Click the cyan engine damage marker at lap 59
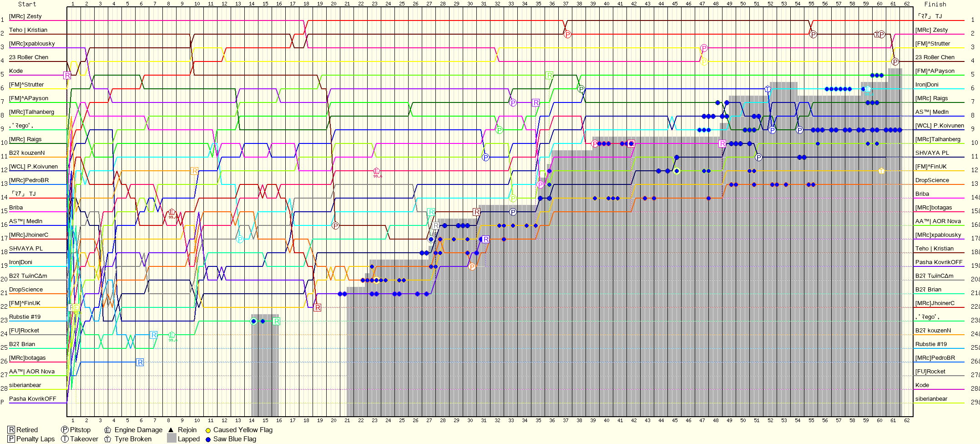Screen dimensions: 980x444 coord(868,89)
